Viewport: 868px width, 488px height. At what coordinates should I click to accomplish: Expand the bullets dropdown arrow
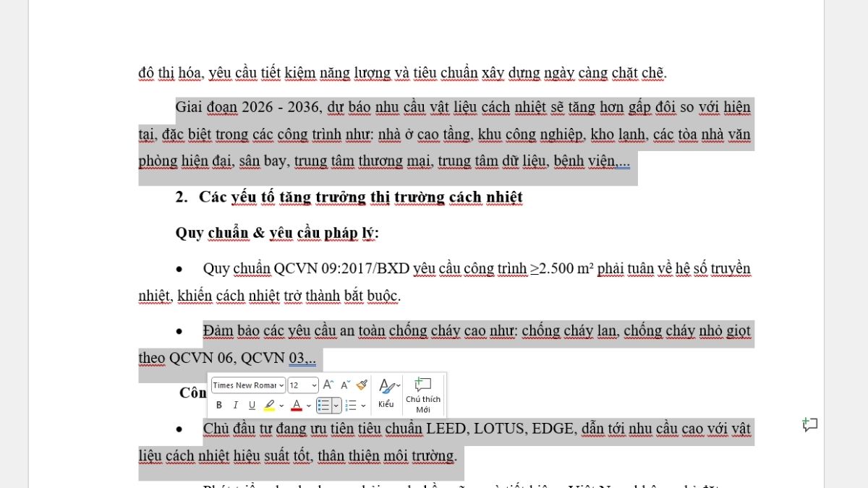336,405
